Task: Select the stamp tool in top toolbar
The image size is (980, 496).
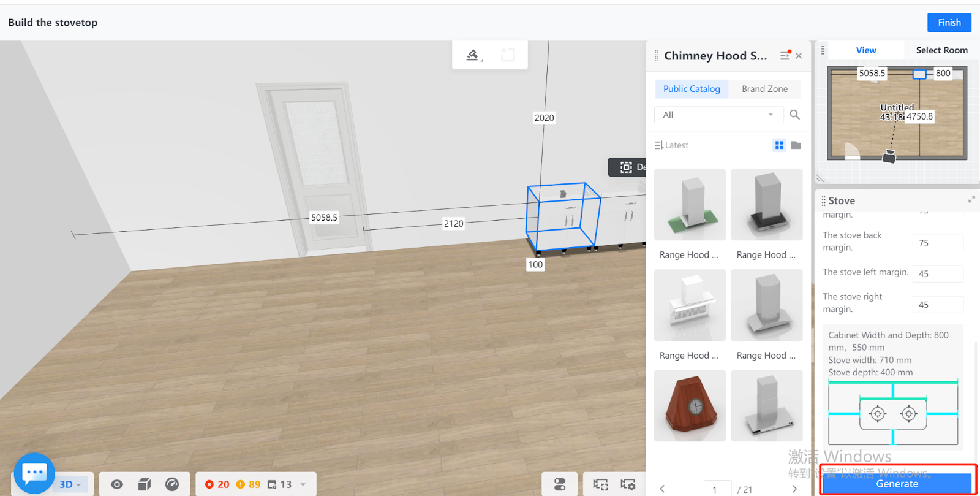Action: [473, 55]
